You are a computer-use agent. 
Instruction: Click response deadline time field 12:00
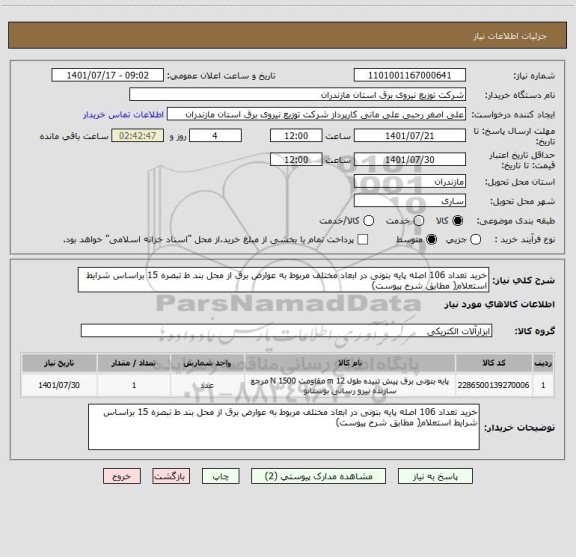click(x=296, y=136)
